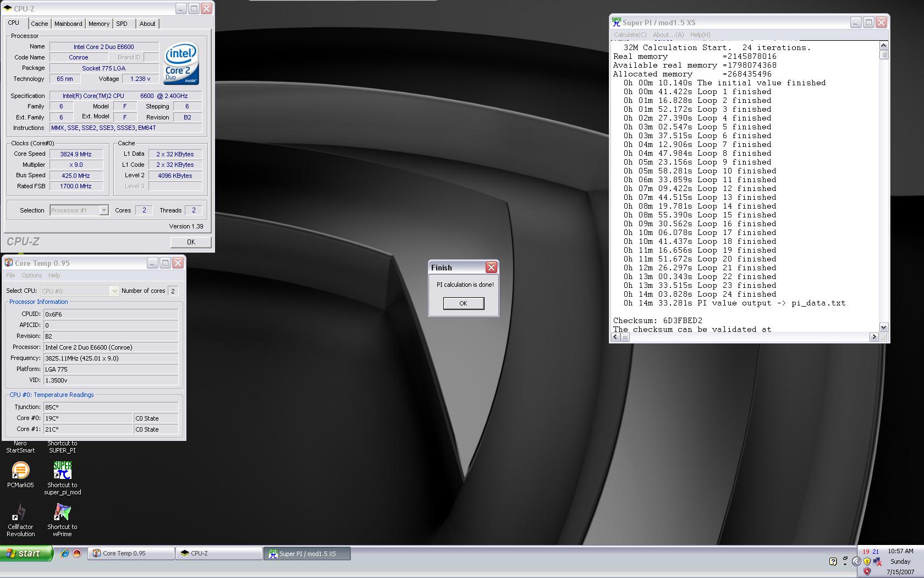Switch to the Memory tab in CPU-Z

[99, 24]
